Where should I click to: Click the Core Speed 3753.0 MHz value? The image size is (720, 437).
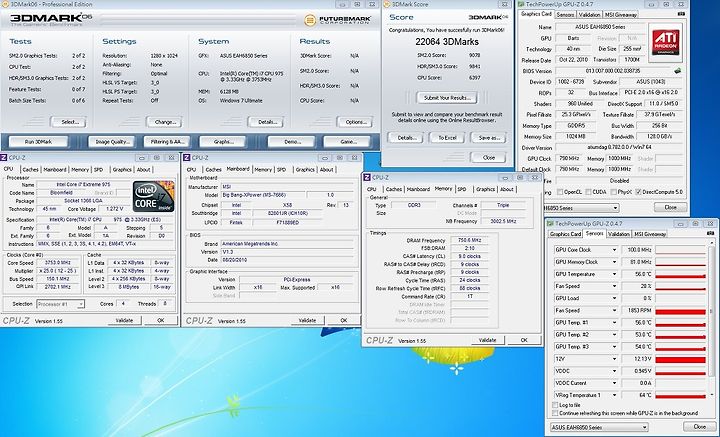point(57,263)
